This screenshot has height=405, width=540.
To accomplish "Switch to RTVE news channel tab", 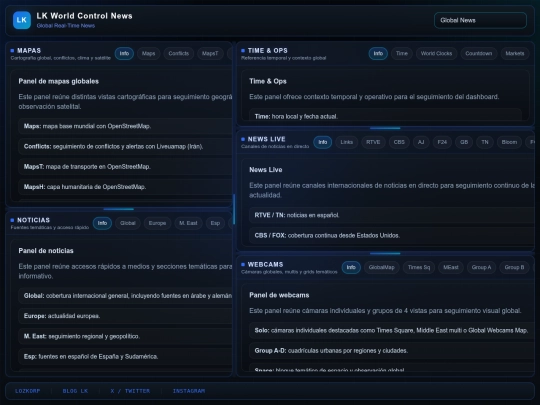I will (373, 142).
